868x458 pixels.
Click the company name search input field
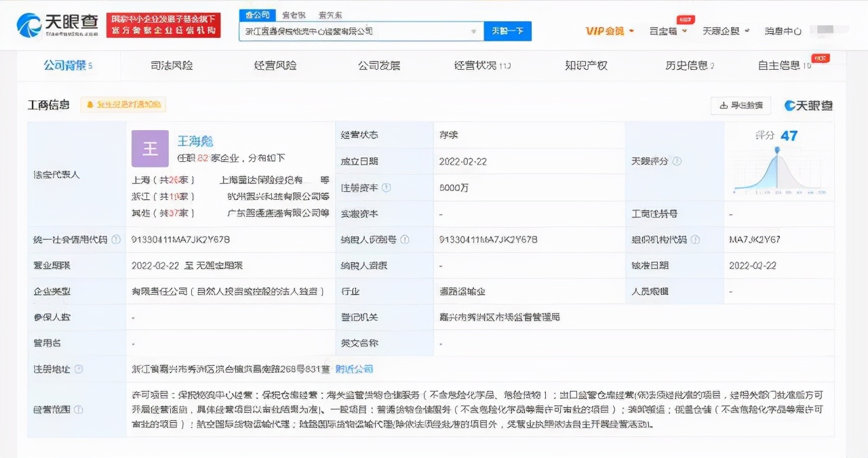(339, 31)
